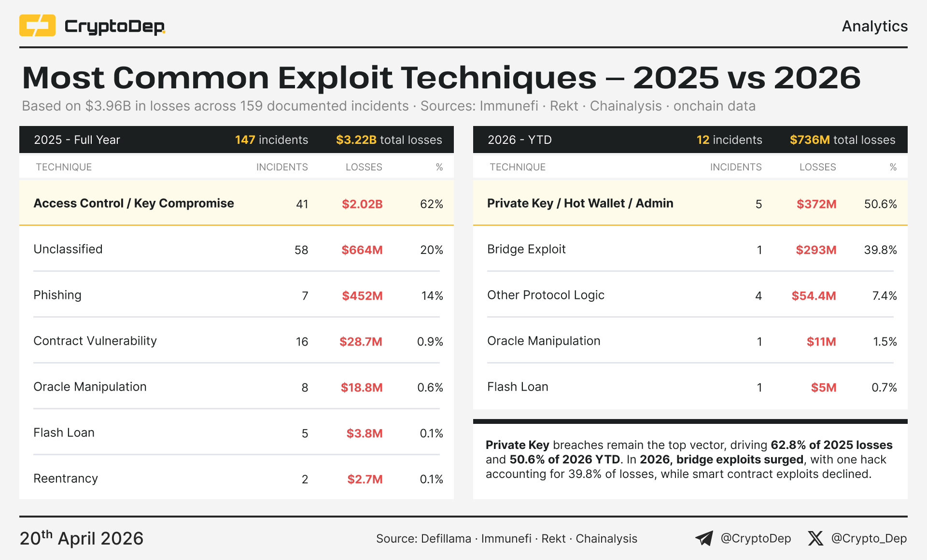
Task: Click the Access Control / Key Compromise row
Action: tap(134, 203)
